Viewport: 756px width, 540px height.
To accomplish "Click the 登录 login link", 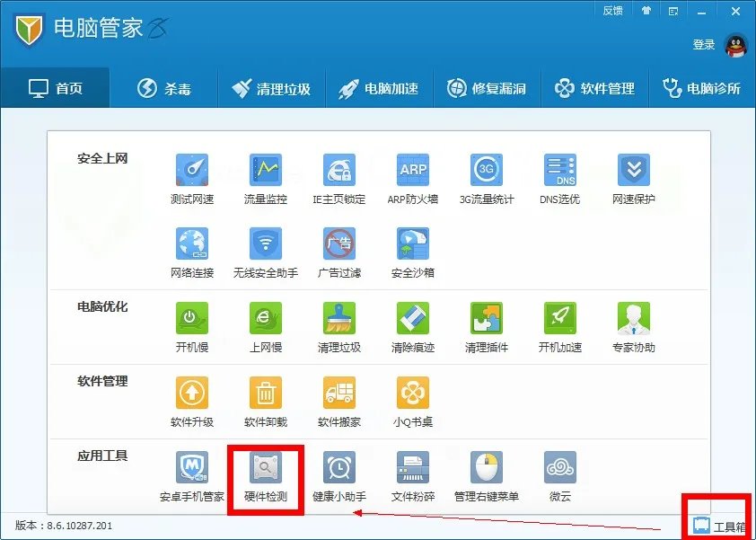I will point(705,42).
